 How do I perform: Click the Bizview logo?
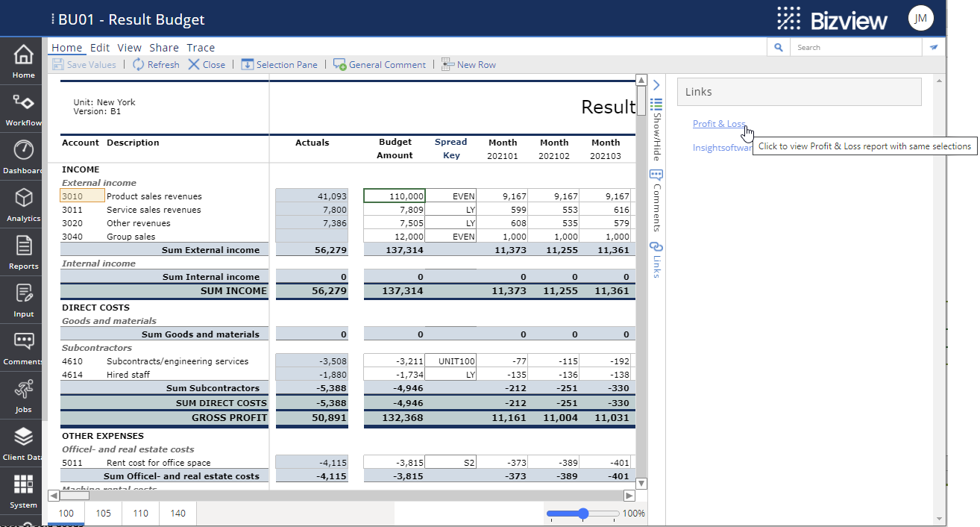(832, 19)
